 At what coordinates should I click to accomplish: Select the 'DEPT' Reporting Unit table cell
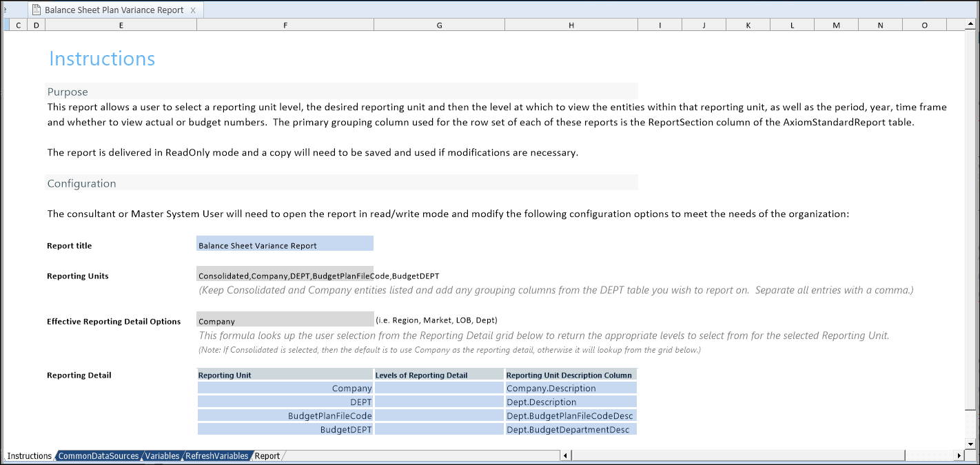[x=285, y=402]
